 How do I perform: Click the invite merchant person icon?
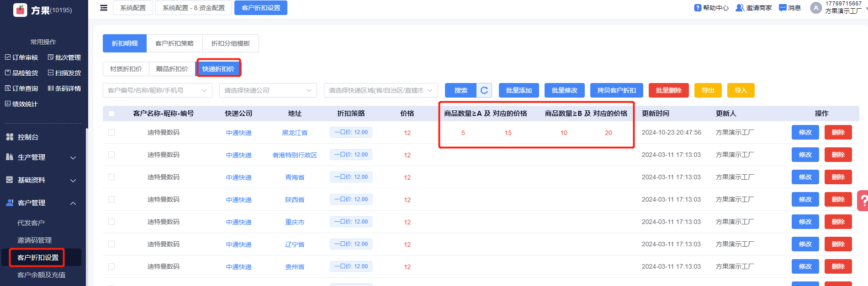pyautogui.click(x=740, y=8)
